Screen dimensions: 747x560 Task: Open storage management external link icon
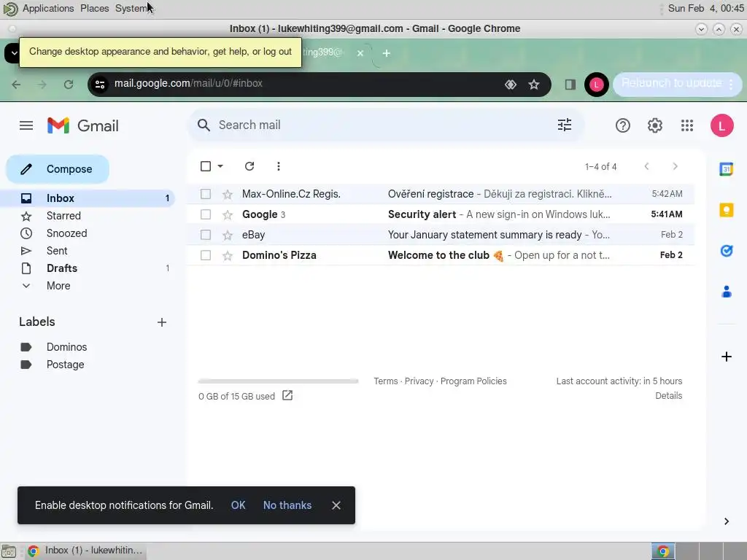click(x=287, y=395)
